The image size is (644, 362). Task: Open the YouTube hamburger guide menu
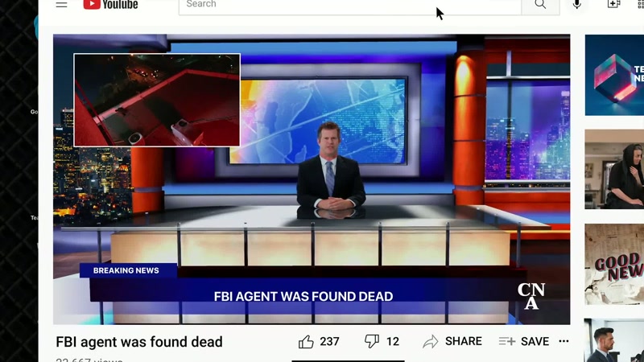62,5
